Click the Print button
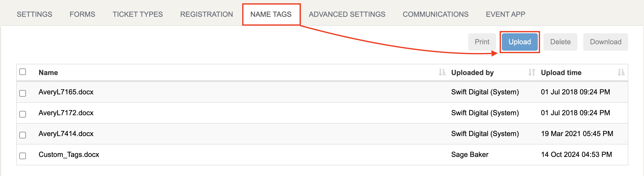Screen dimensions: 644x176 pyautogui.click(x=482, y=42)
